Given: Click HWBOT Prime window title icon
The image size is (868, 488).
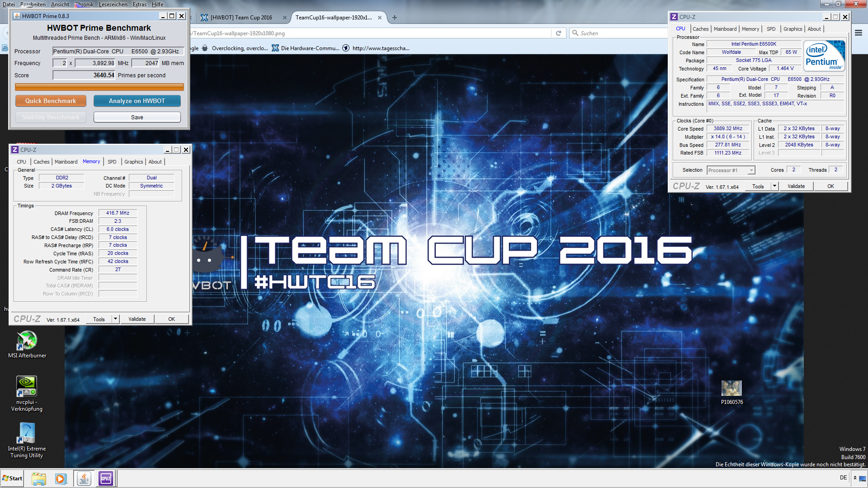Looking at the screenshot, I should tap(17, 16).
